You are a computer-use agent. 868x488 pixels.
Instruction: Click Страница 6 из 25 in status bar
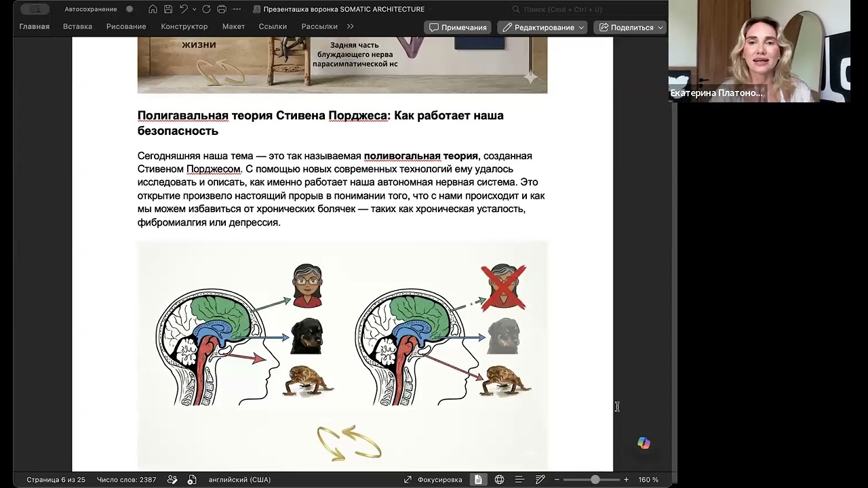pos(56,479)
